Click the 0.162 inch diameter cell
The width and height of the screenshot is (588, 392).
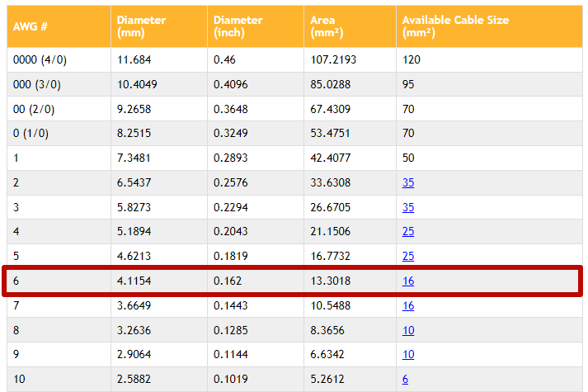coord(227,281)
